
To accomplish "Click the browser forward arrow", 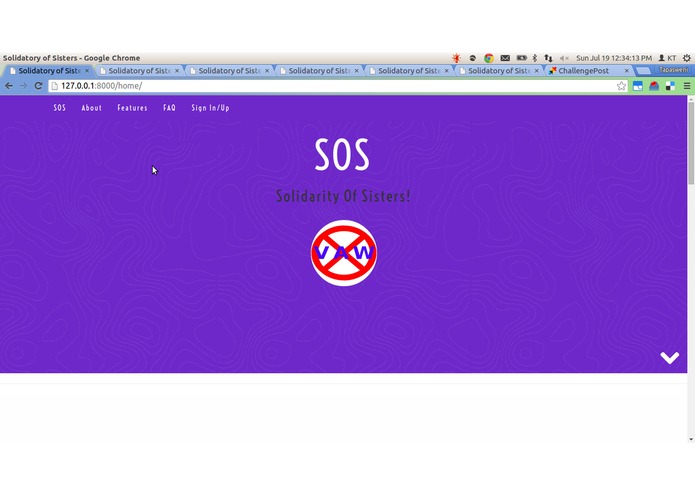I will pyautogui.click(x=23, y=86).
